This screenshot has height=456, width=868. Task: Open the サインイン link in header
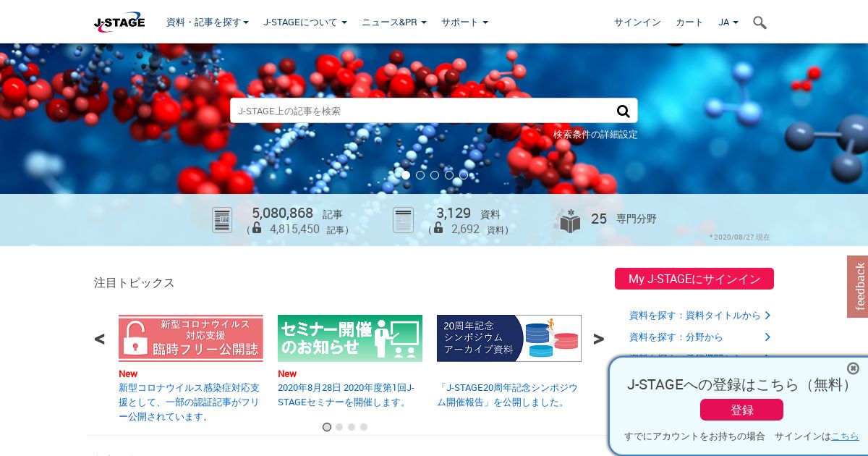click(x=637, y=22)
